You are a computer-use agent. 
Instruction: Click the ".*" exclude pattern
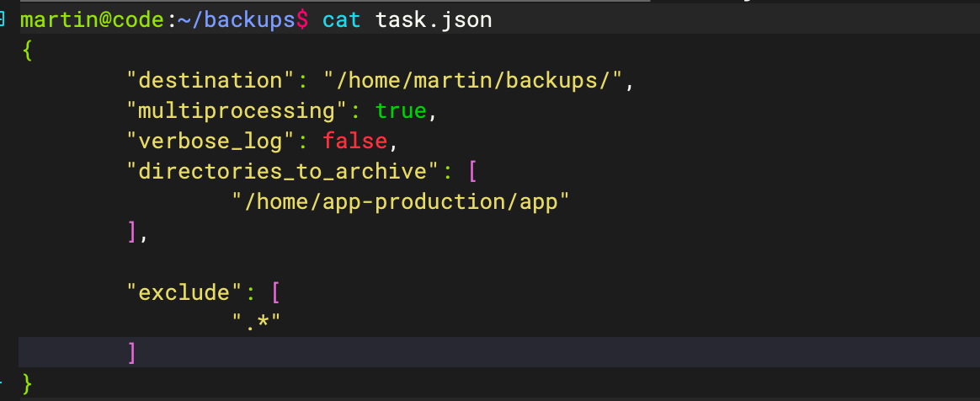tap(257, 323)
